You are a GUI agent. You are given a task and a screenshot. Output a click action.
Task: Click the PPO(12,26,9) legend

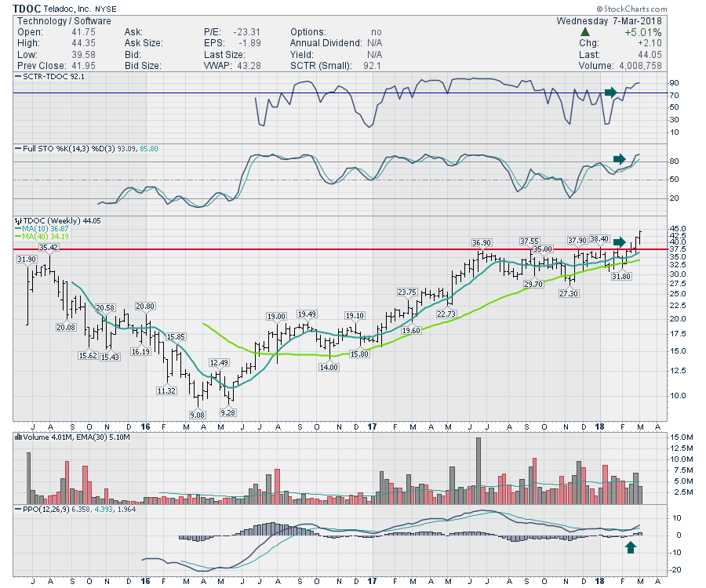[75, 510]
